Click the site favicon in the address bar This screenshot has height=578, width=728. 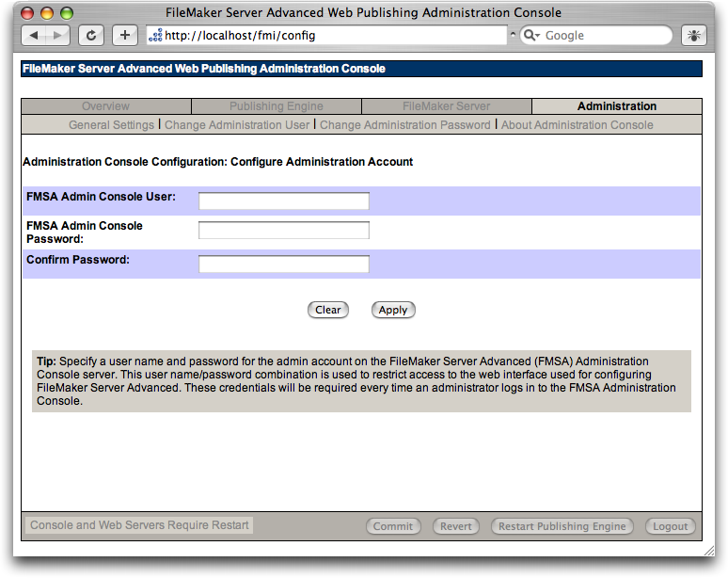155,36
